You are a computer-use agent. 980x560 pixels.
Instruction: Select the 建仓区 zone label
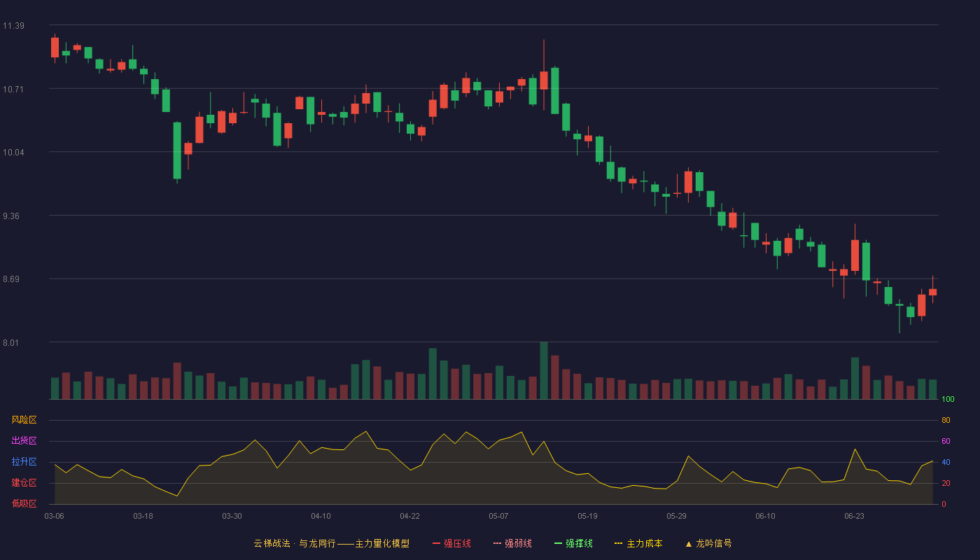click(24, 483)
